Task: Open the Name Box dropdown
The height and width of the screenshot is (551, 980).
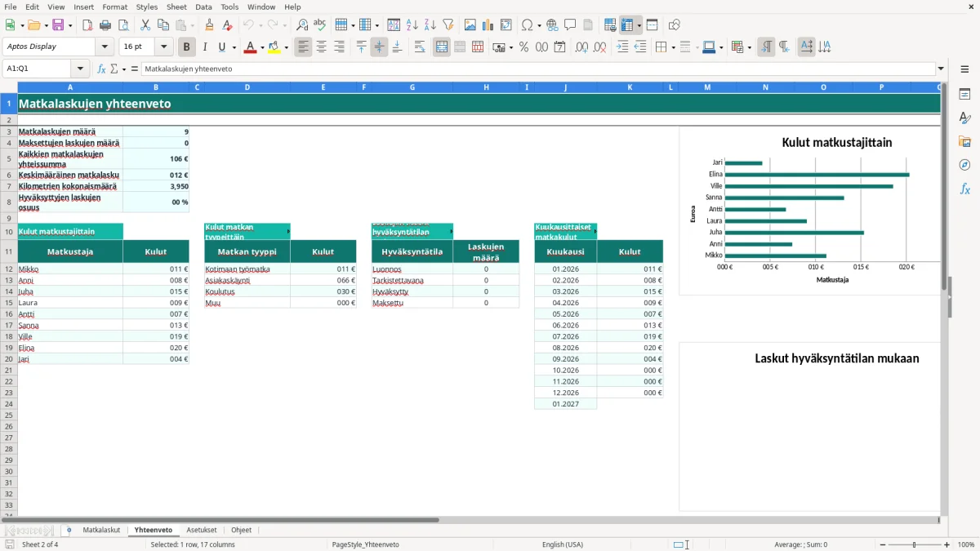Action: coord(80,69)
